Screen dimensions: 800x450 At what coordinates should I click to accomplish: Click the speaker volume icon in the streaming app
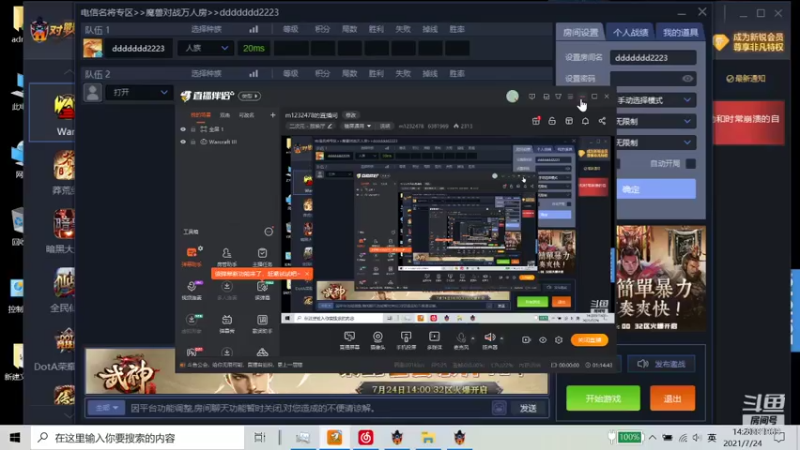coord(490,337)
